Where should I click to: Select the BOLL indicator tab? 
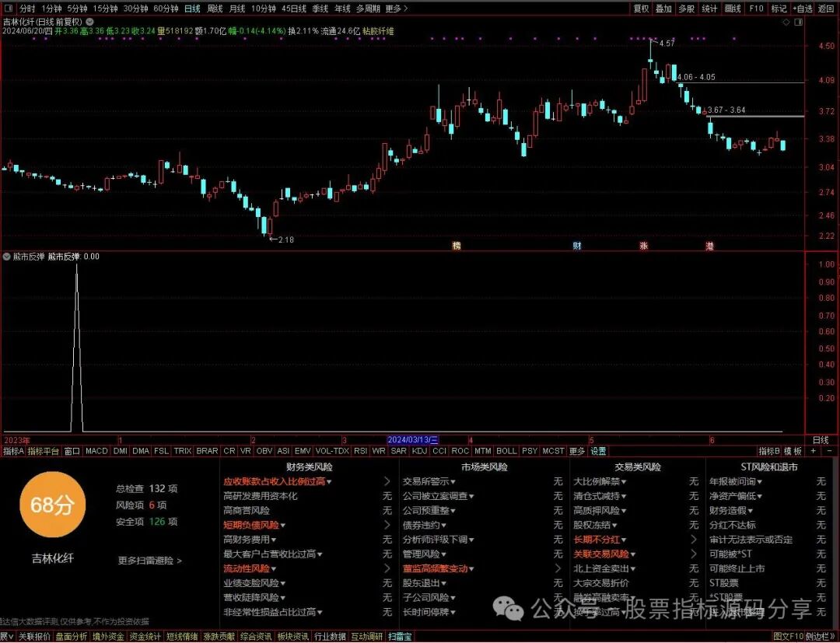(506, 451)
